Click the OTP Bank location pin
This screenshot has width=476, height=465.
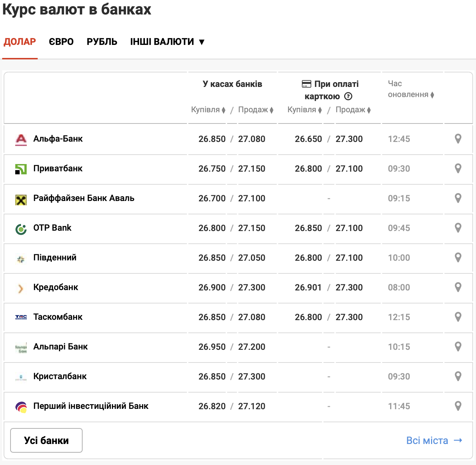(458, 228)
